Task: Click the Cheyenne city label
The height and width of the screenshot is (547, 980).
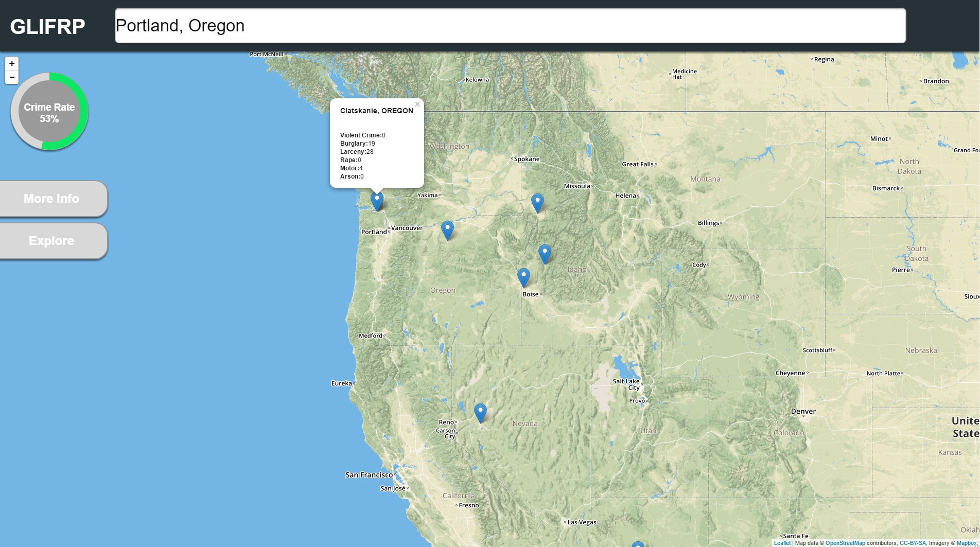Action: pos(790,373)
